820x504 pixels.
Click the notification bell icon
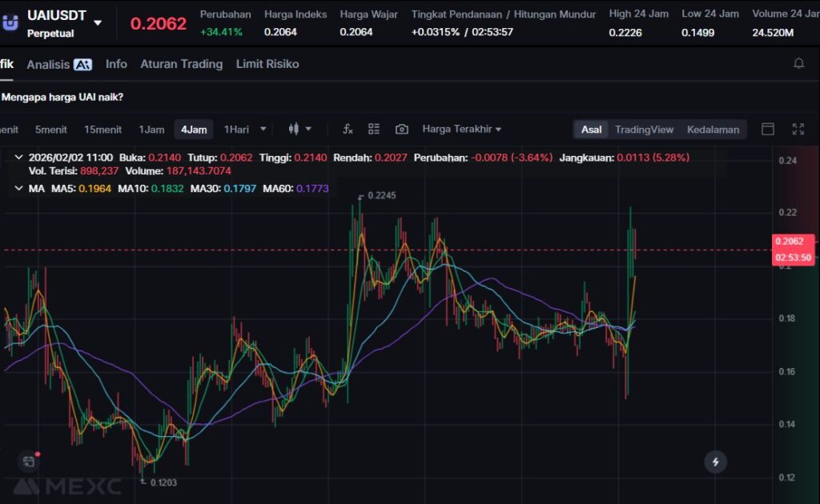(x=798, y=64)
